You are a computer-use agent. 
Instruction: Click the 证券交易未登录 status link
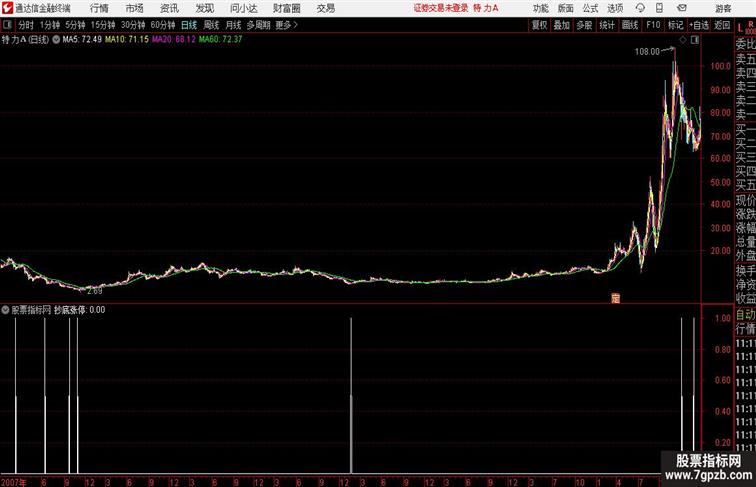[441, 8]
